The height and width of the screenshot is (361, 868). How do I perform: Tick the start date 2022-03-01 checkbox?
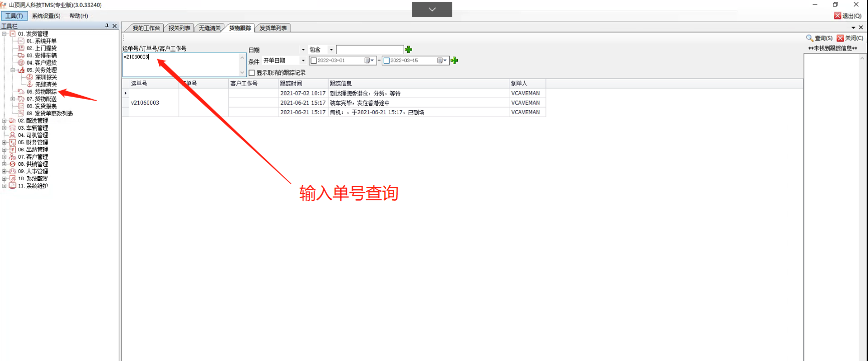coord(314,61)
